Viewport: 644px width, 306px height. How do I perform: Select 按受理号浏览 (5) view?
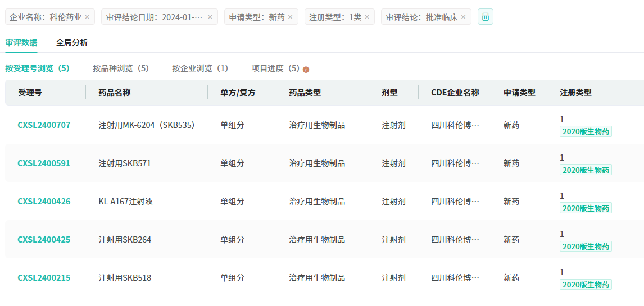pyautogui.click(x=38, y=68)
